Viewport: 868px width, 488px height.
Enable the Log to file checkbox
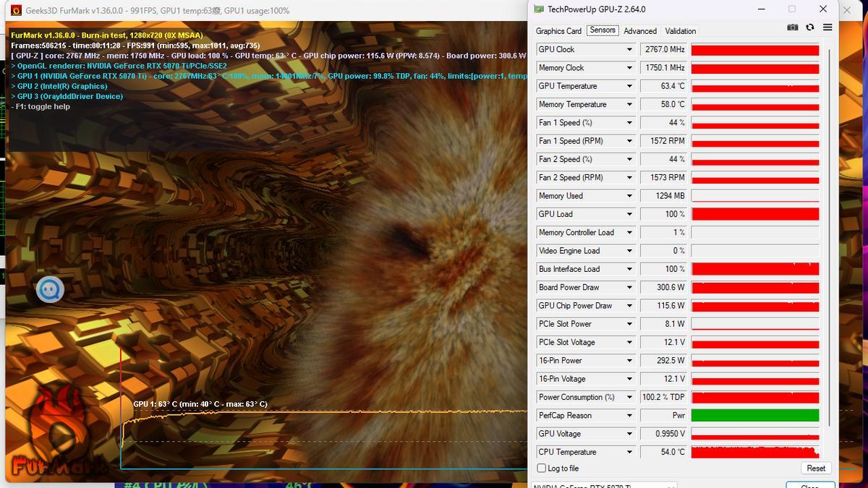[541, 468]
